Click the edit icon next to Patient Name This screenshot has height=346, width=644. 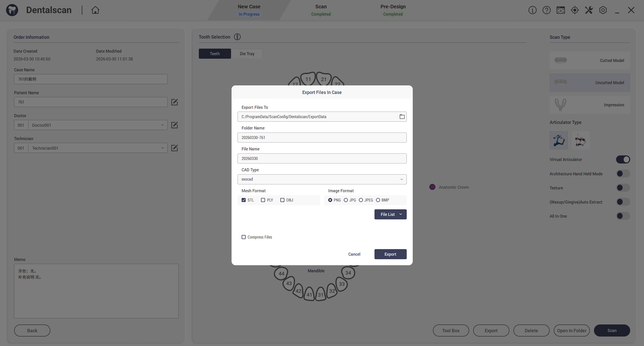(x=174, y=102)
